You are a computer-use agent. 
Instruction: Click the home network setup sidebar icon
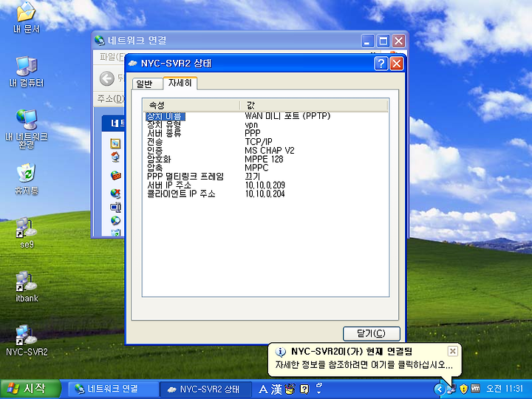(x=116, y=157)
